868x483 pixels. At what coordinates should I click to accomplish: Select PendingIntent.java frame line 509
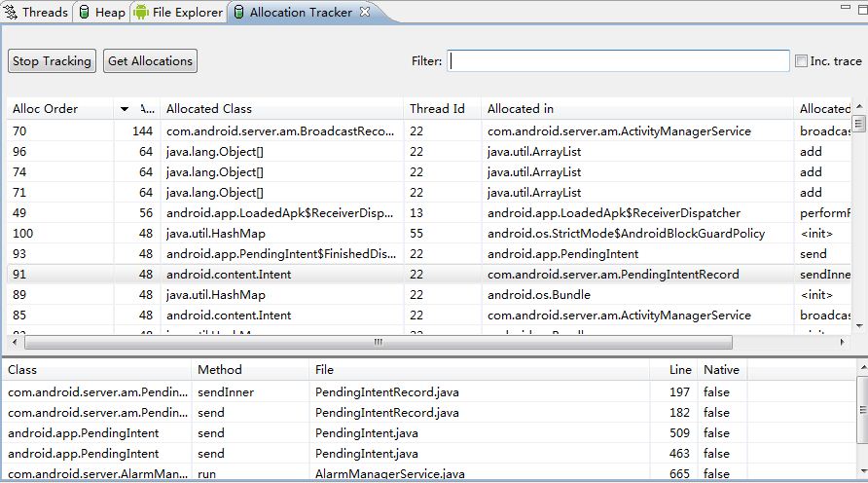tap(429, 433)
